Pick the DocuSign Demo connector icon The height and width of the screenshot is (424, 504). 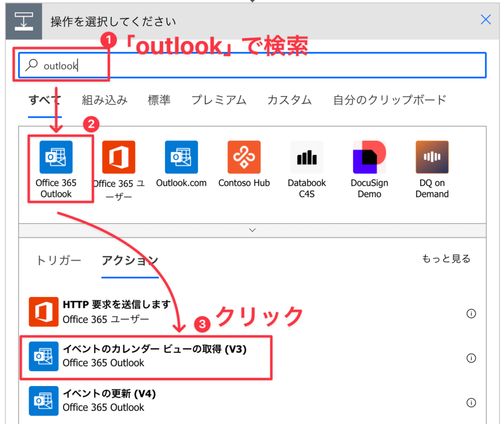(x=369, y=157)
